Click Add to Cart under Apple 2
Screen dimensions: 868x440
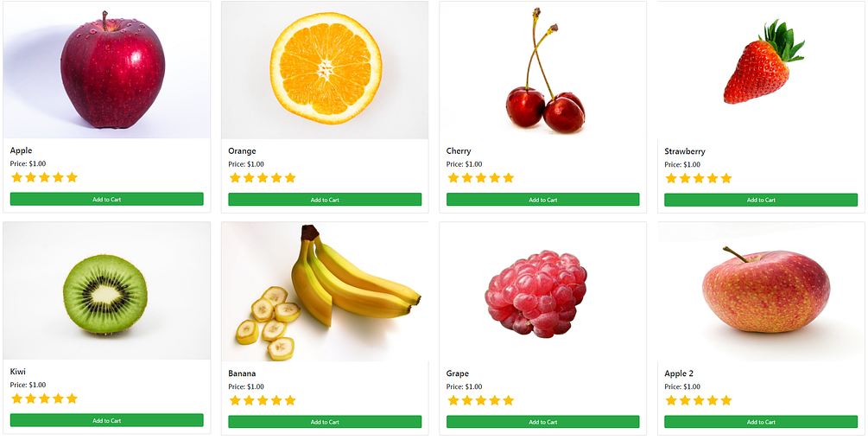(761, 422)
